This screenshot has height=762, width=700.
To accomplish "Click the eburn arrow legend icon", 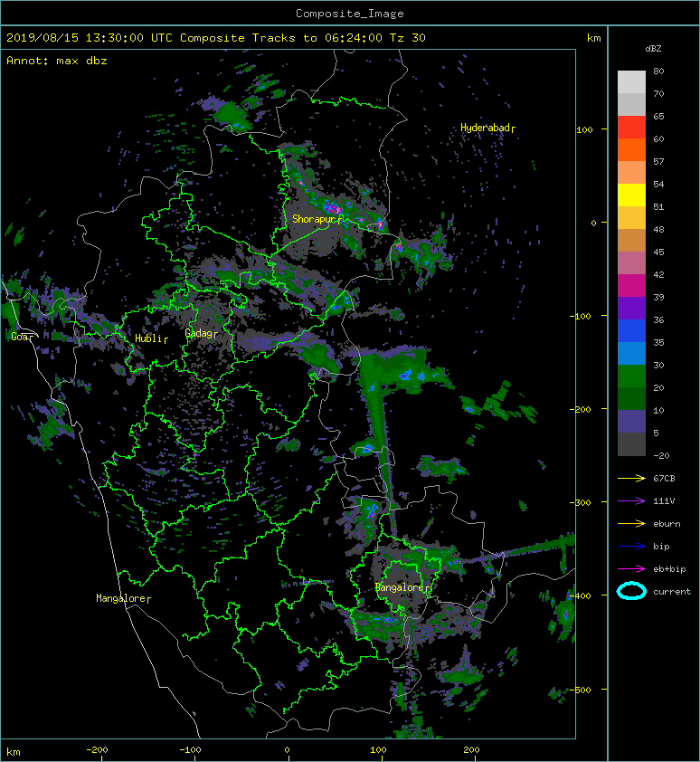I will [631, 523].
